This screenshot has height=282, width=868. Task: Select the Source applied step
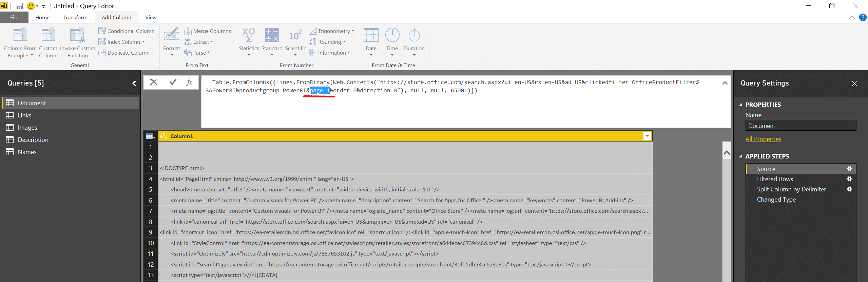tap(801, 169)
